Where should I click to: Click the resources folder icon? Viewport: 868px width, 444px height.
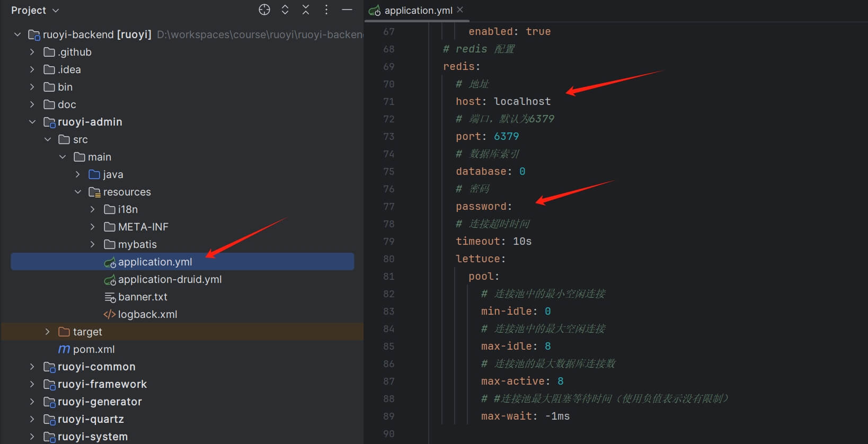click(x=94, y=192)
